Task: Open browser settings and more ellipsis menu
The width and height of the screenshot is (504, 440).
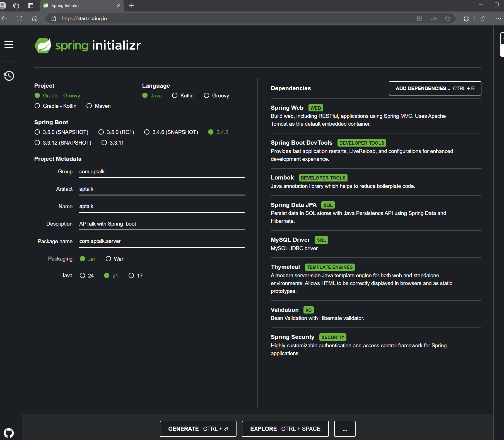Action: point(498,18)
